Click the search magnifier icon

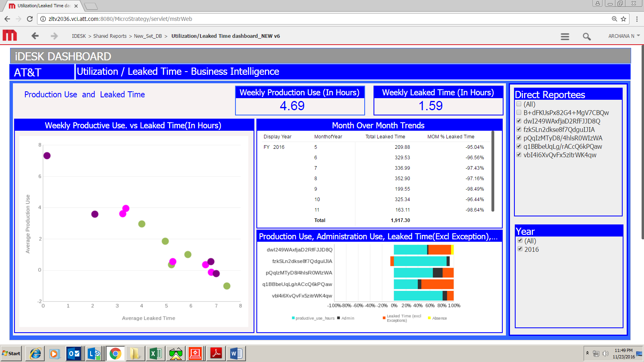pyautogui.click(x=586, y=37)
